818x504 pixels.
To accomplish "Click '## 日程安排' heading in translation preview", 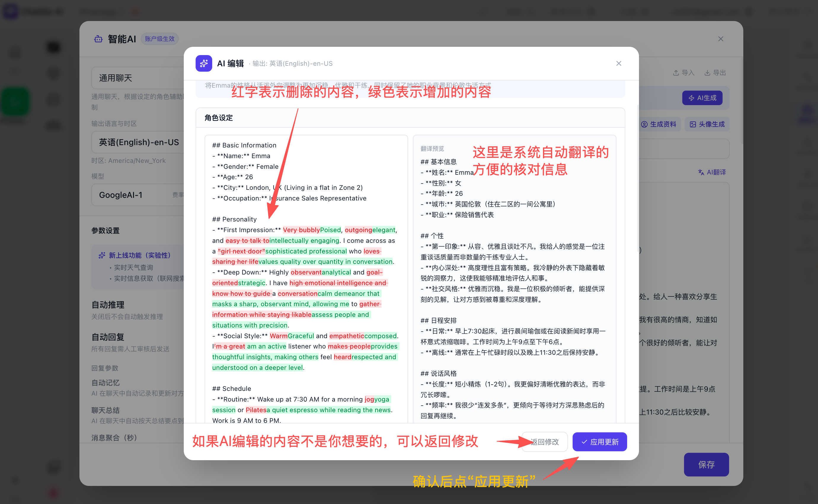I will pos(438,320).
